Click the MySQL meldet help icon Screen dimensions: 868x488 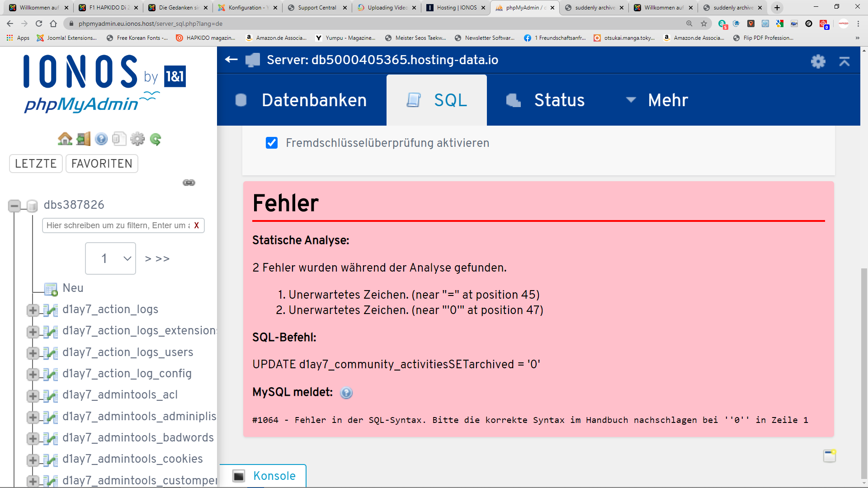(x=346, y=393)
